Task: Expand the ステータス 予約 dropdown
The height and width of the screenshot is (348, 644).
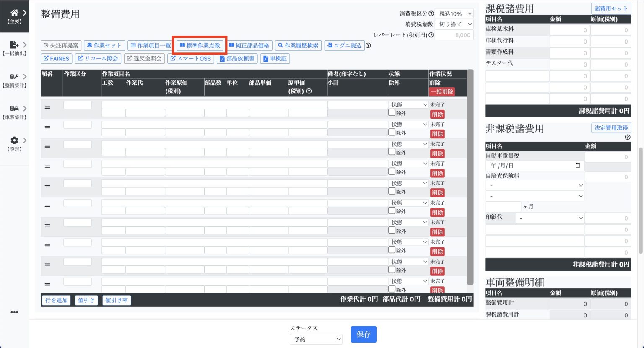Action: pyautogui.click(x=316, y=339)
